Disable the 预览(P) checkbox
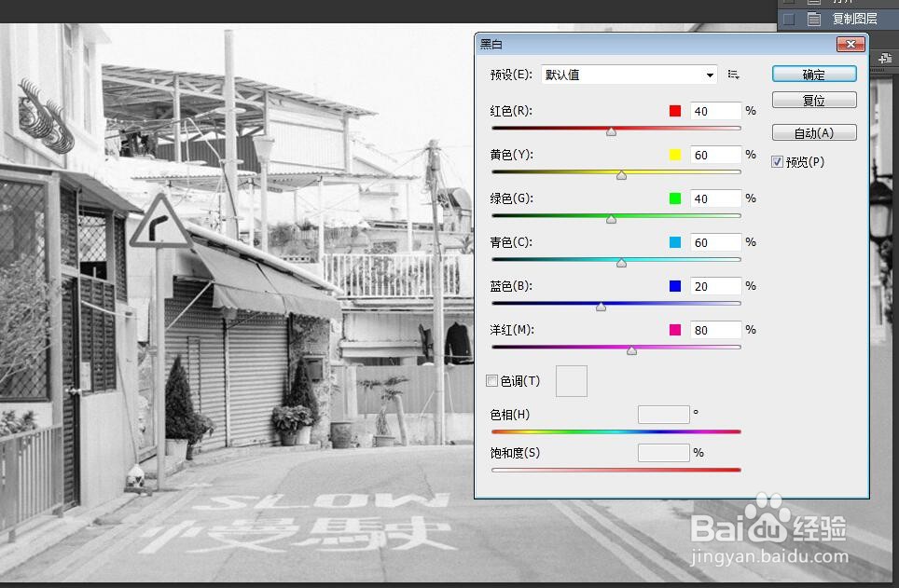 778,161
